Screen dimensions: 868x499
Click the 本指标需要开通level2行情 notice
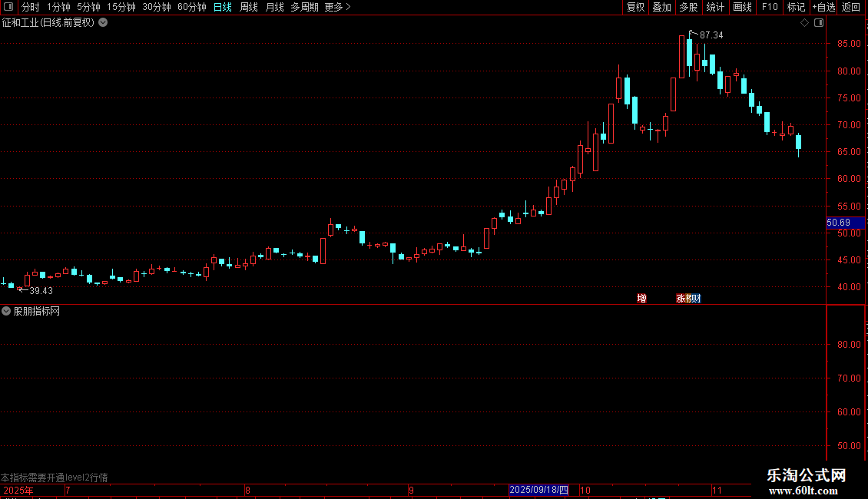pyautogui.click(x=55, y=478)
